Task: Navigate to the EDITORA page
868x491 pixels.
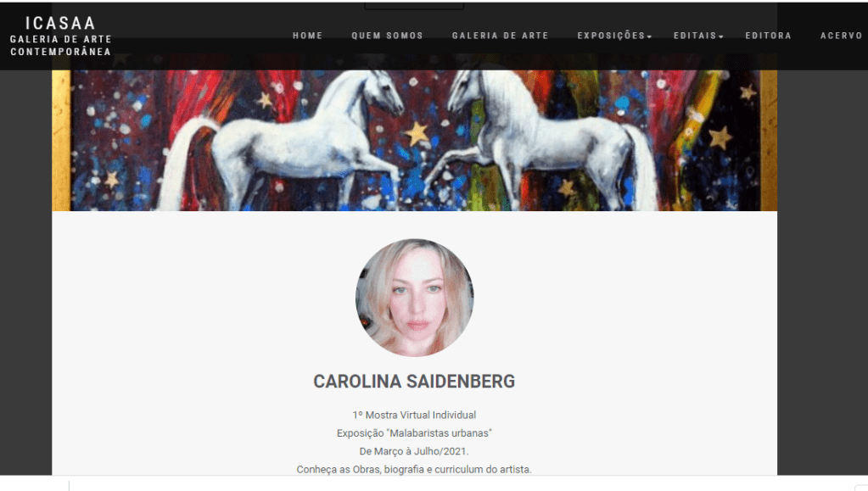Action: coord(769,36)
